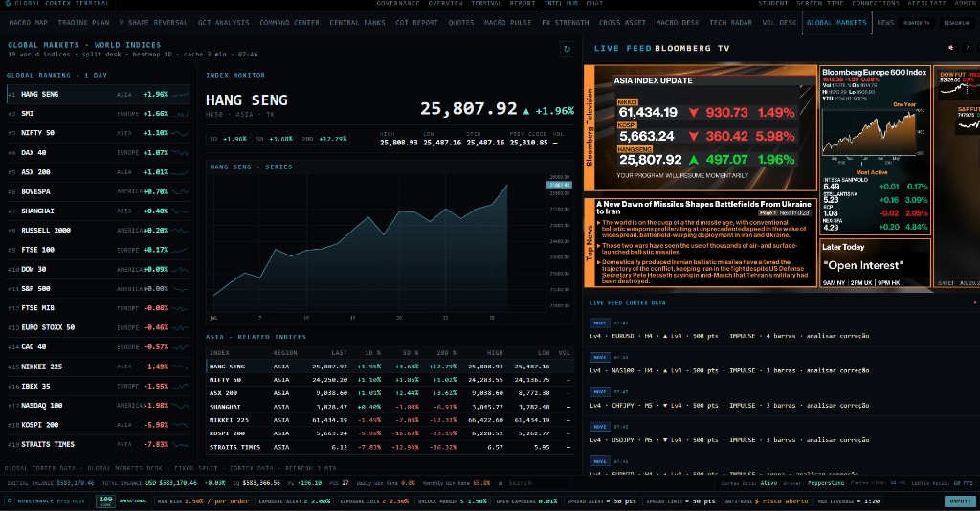Open the Macro Map tab
The width and height of the screenshot is (980, 511).
coord(28,23)
